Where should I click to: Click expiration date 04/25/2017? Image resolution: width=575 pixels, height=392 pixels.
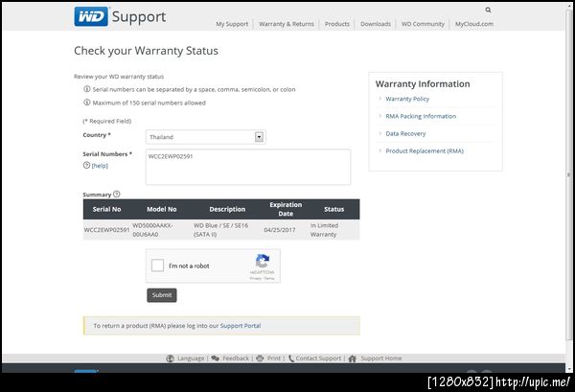click(280, 230)
